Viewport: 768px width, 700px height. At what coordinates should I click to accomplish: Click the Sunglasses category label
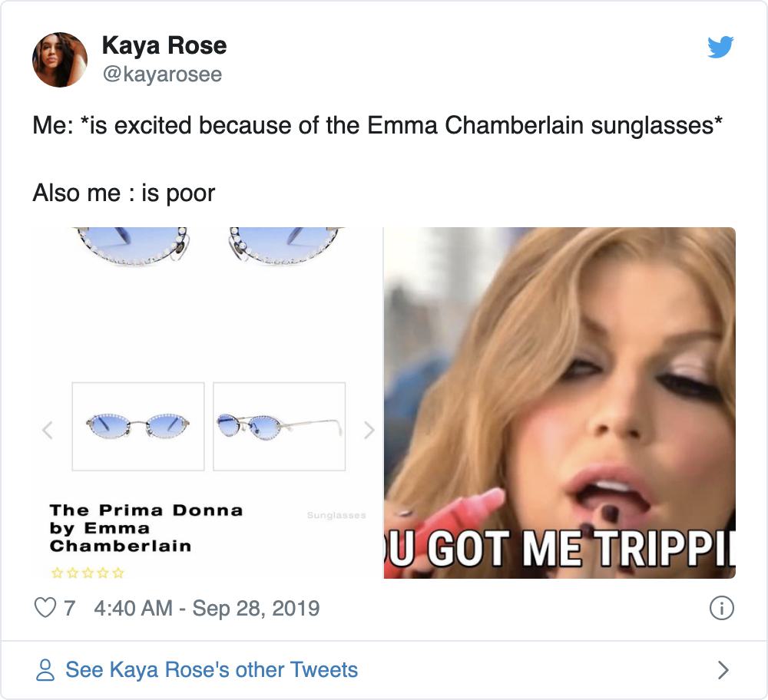coord(336,515)
